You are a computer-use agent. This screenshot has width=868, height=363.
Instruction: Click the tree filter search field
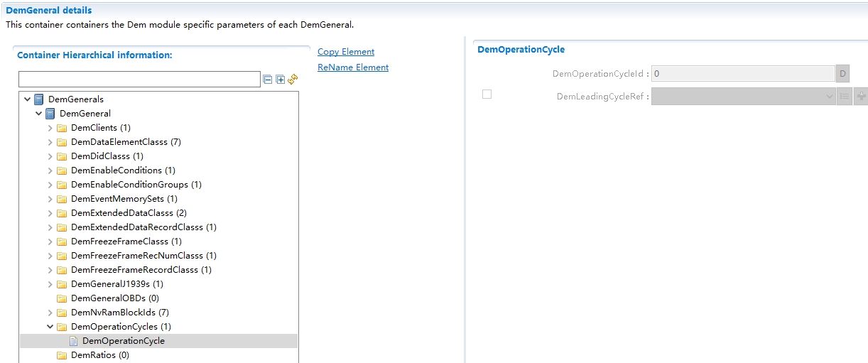(x=139, y=80)
